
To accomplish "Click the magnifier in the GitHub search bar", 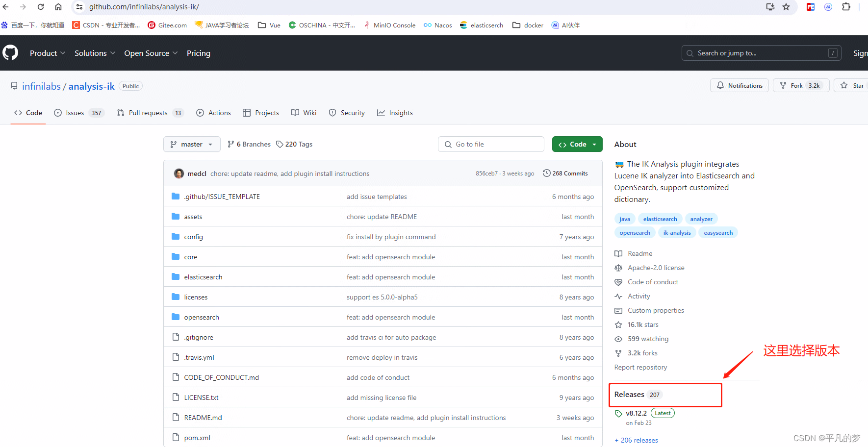I will pyautogui.click(x=689, y=53).
